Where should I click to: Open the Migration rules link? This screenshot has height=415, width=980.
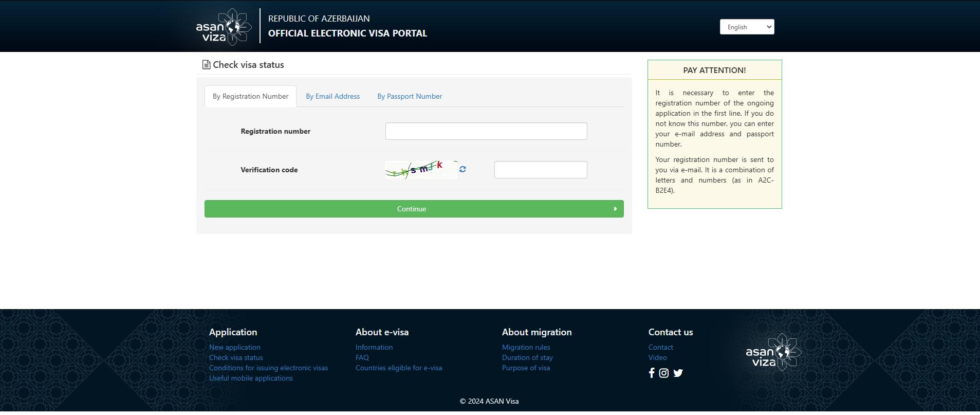pos(526,347)
